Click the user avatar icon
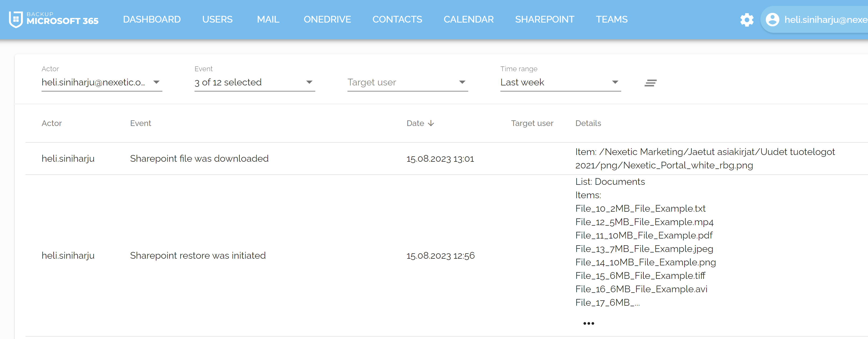 point(772,20)
